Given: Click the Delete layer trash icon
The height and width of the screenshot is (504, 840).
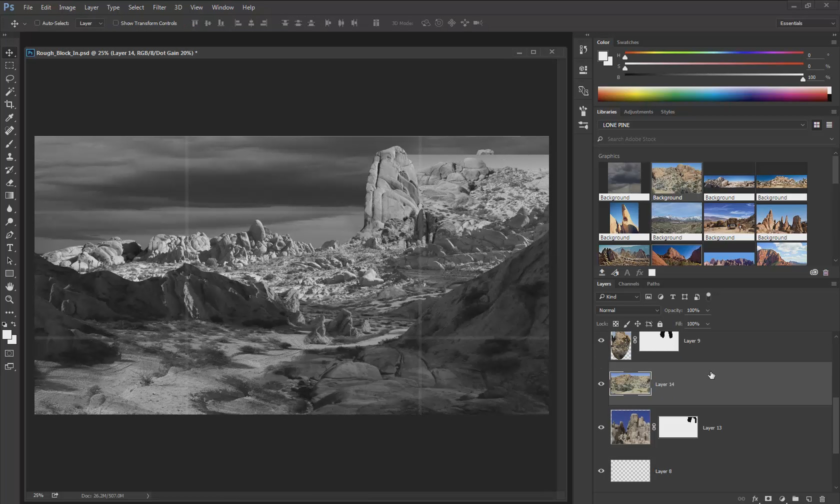Looking at the screenshot, I should pyautogui.click(x=822, y=498).
